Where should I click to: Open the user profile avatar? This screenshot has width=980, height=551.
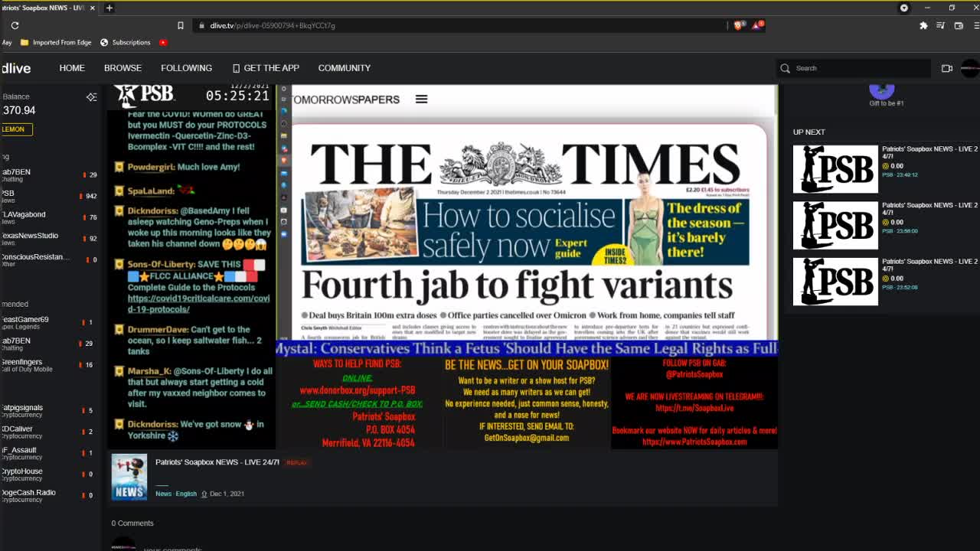pyautogui.click(x=970, y=68)
